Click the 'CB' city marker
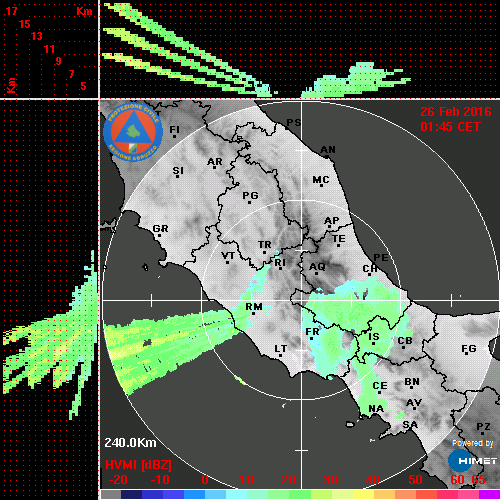Viewport: 500px width, 500px height. point(405,341)
